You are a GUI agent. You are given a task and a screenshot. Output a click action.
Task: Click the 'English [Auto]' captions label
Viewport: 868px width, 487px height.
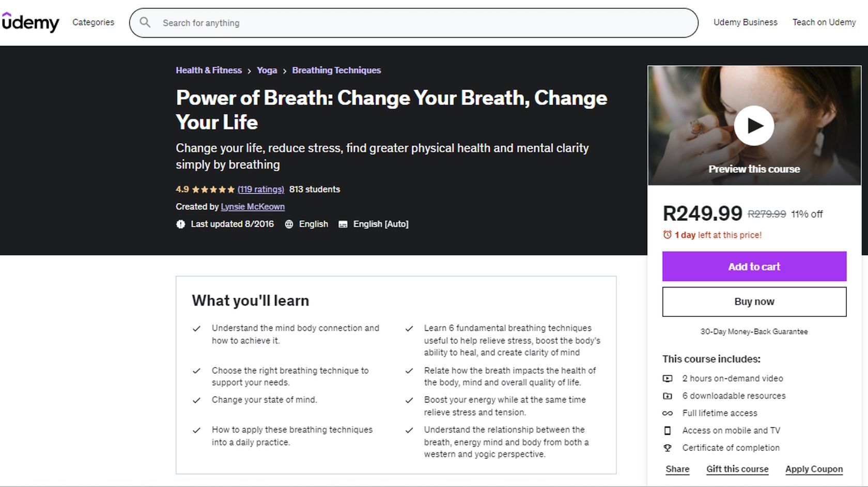[381, 224]
